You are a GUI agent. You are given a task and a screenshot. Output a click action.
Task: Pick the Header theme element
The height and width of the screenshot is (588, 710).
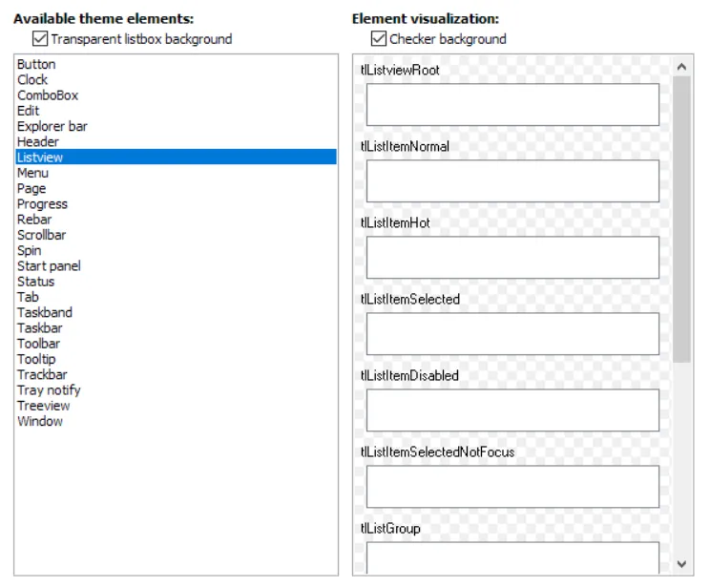pos(38,142)
